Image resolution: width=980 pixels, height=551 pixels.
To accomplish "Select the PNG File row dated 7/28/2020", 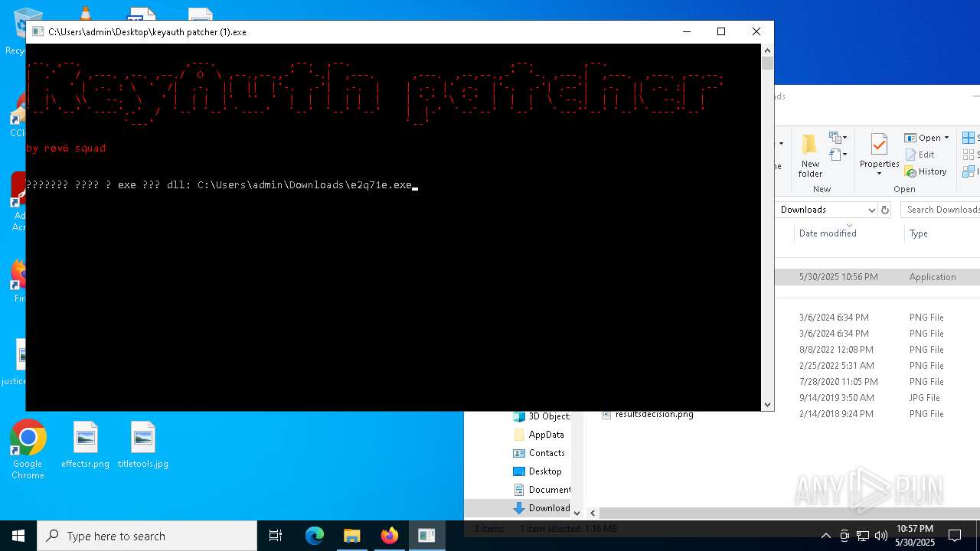I will coord(877,382).
